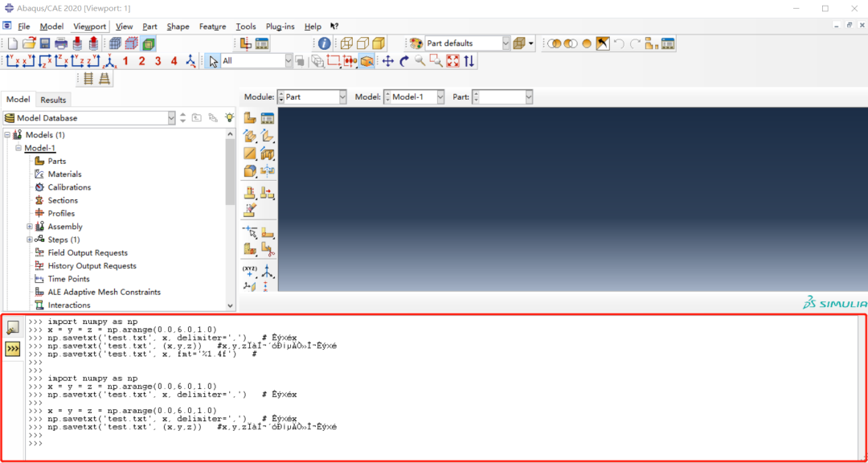Click the New Model Database icon
This screenshot has width=868, height=463.
(x=12, y=43)
